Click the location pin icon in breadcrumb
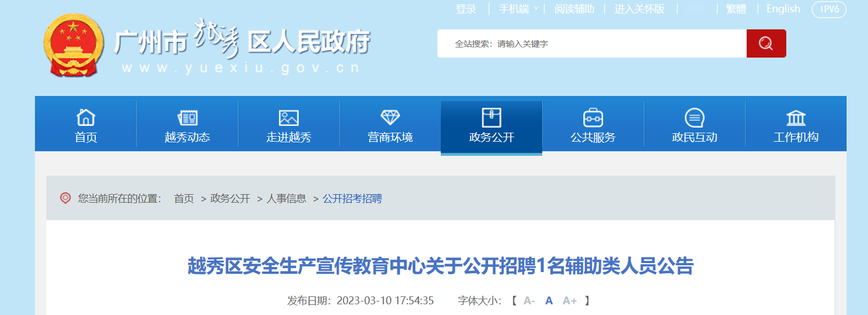Viewport: 868px width, 315px height. pyautogui.click(x=65, y=198)
